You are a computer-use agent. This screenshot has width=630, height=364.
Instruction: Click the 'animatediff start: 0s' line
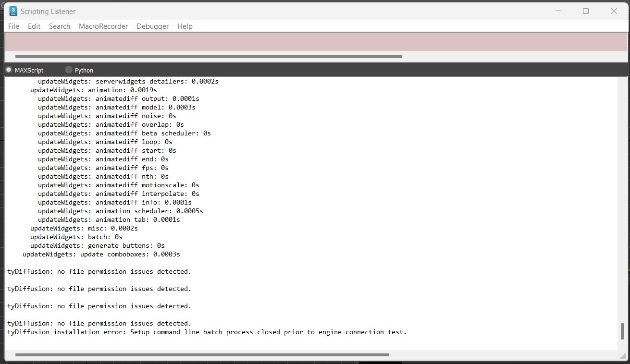point(107,151)
